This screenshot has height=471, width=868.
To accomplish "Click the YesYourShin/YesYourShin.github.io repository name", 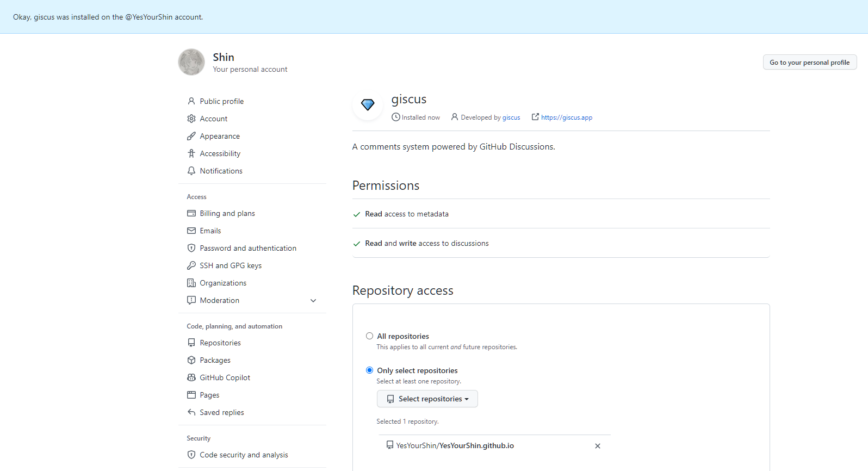I will click(455, 445).
